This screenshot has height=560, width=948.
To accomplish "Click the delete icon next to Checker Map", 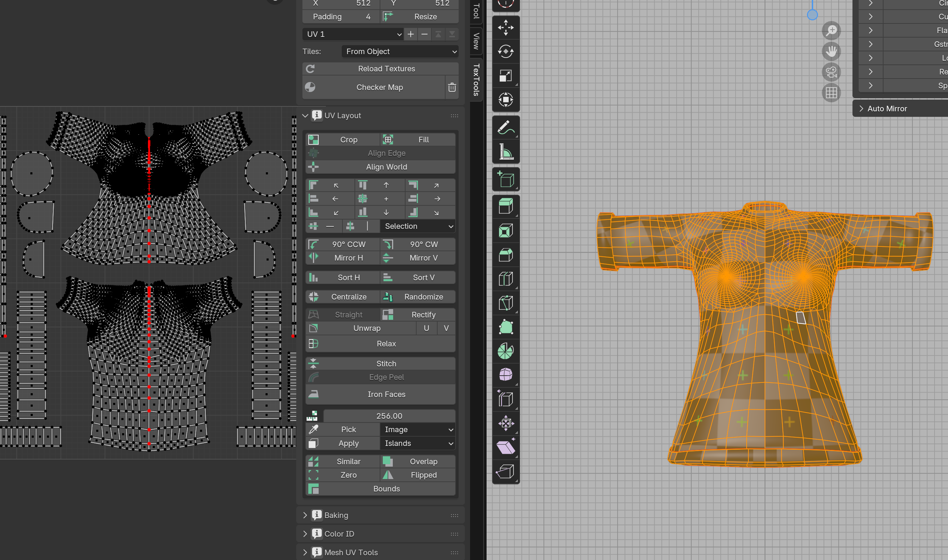I will click(x=451, y=87).
